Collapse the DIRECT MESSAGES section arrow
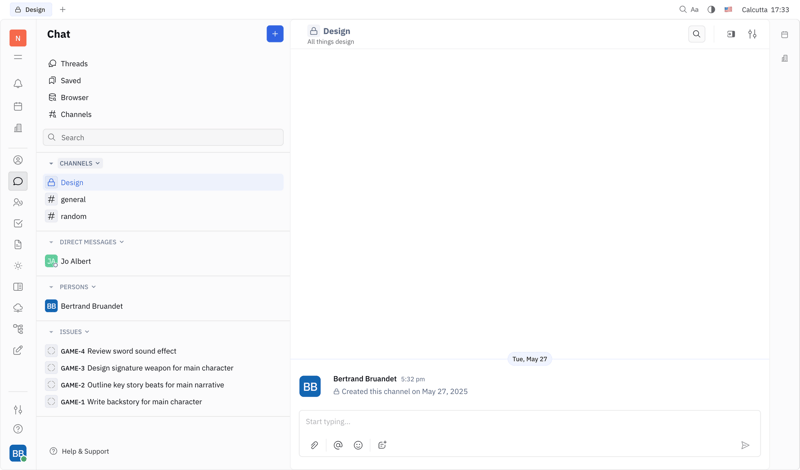800x470 pixels. (51, 242)
